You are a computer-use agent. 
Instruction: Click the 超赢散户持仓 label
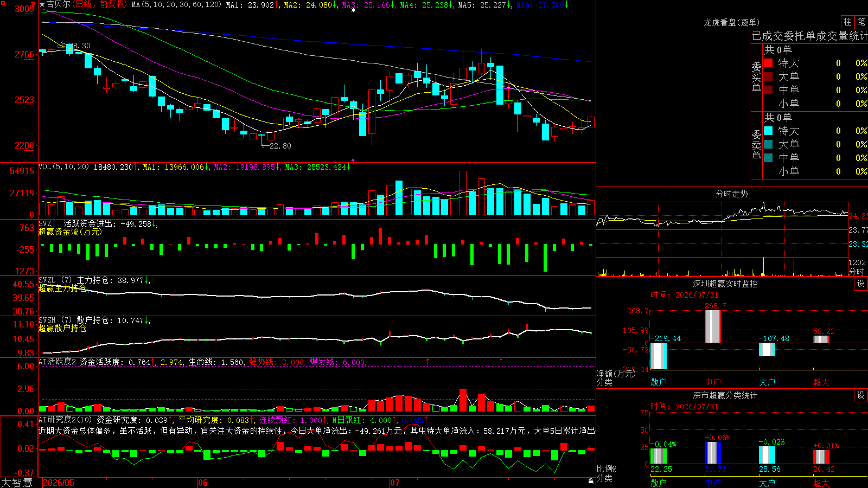click(x=62, y=328)
